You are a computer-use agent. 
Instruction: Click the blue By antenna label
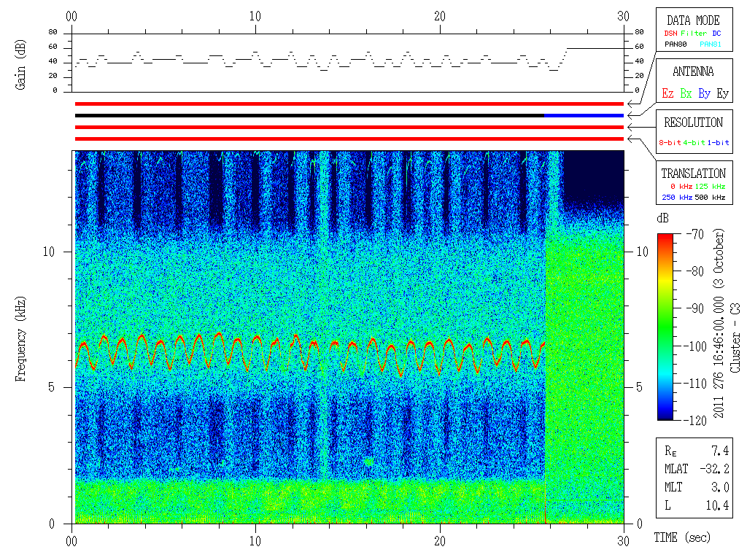coord(704,93)
